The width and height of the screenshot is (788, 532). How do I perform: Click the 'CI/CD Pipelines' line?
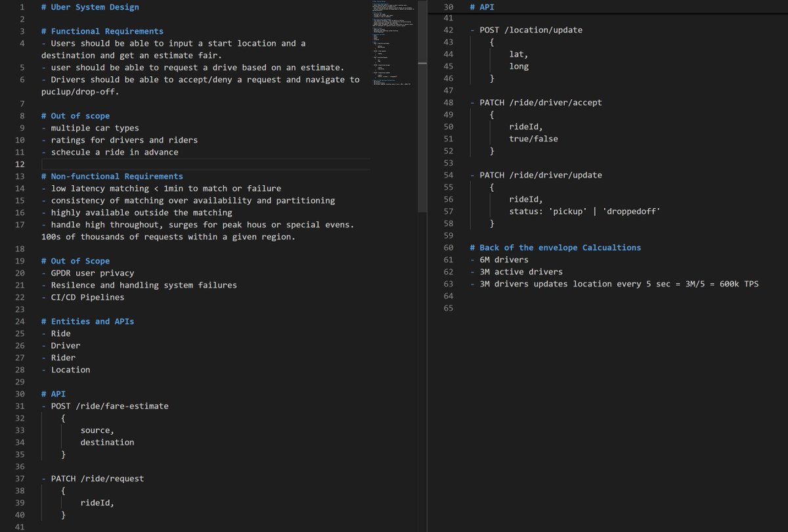pyautogui.click(x=82, y=297)
